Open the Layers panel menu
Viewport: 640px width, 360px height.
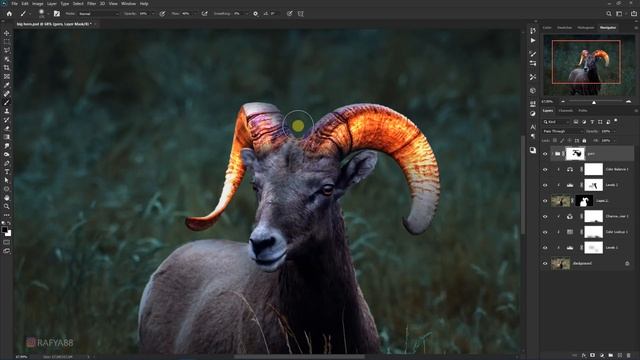[636, 111]
